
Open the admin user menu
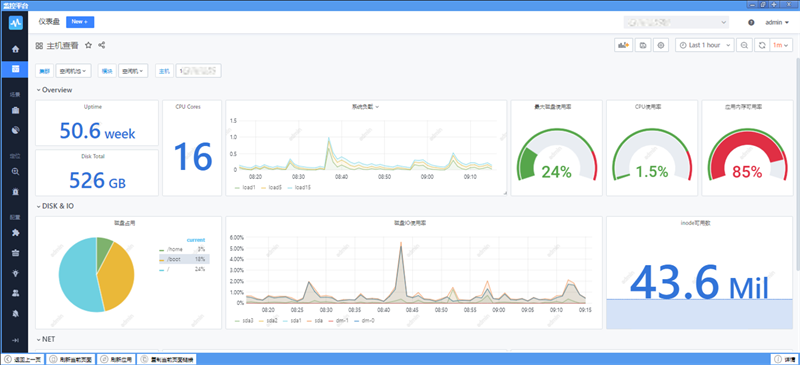(777, 22)
